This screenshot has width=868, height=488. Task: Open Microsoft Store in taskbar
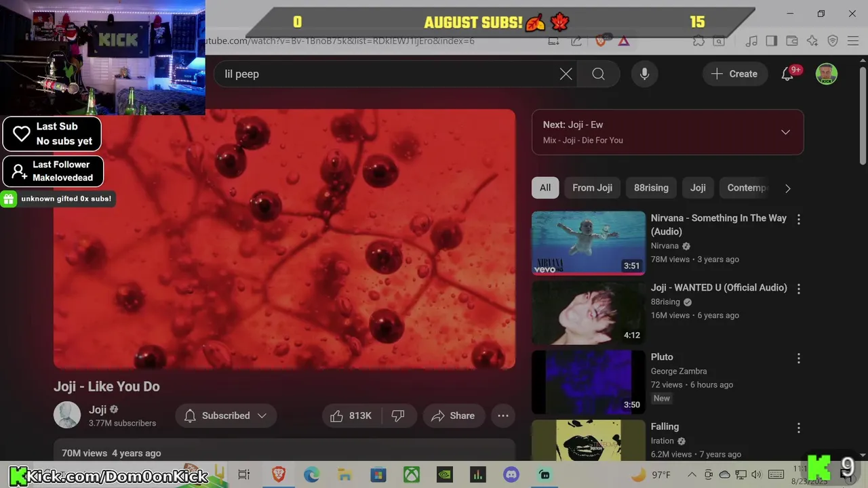378,474
